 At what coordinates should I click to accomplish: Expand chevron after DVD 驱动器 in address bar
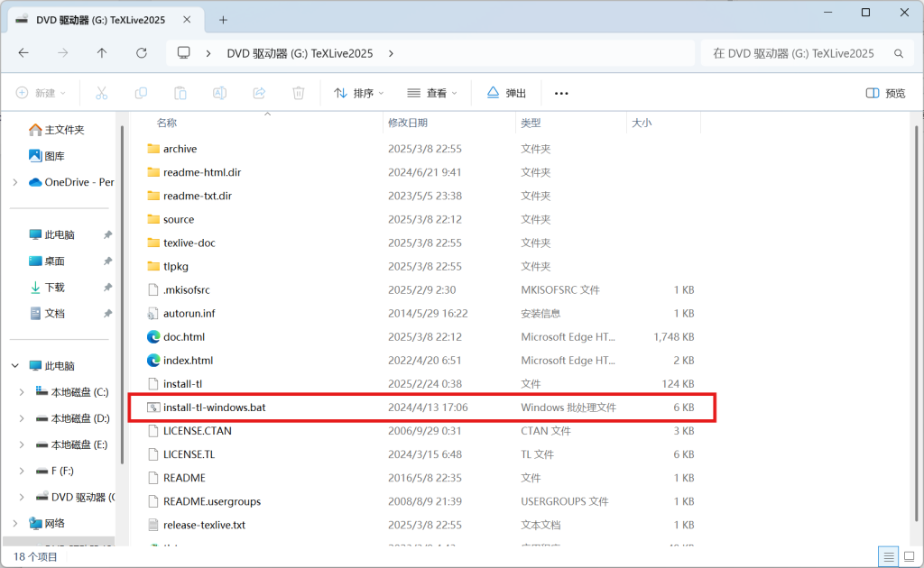pos(391,53)
